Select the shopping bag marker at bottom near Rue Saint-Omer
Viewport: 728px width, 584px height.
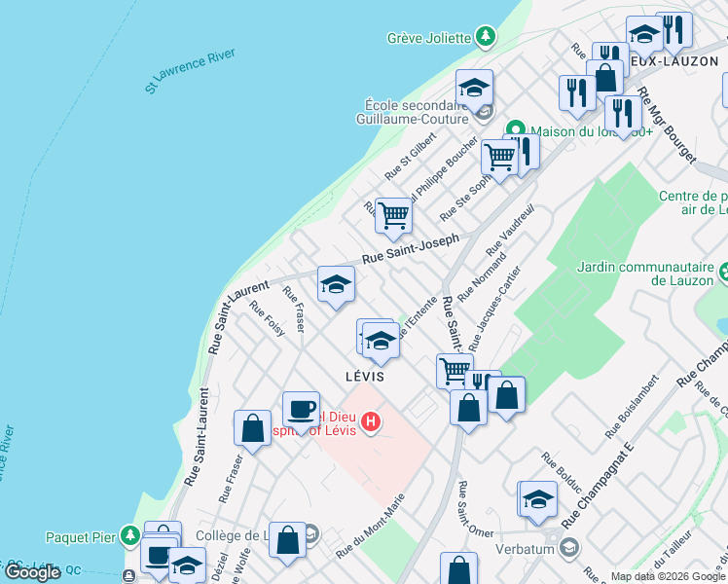point(458,568)
